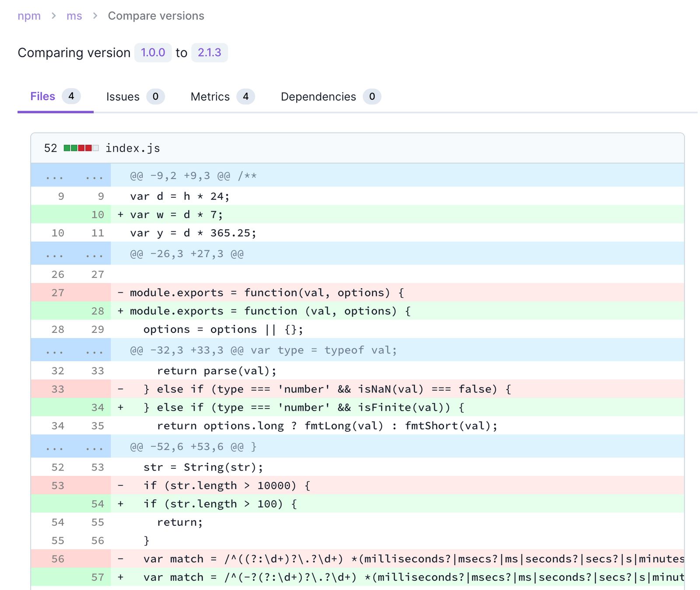The height and width of the screenshot is (590, 700).
Task: Click the Files count badge showing 4
Action: [x=71, y=96]
